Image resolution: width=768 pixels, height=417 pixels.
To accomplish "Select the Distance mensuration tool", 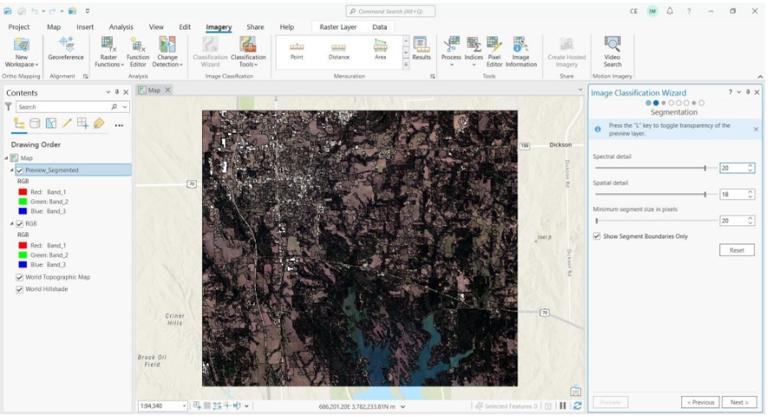I will 338,50.
